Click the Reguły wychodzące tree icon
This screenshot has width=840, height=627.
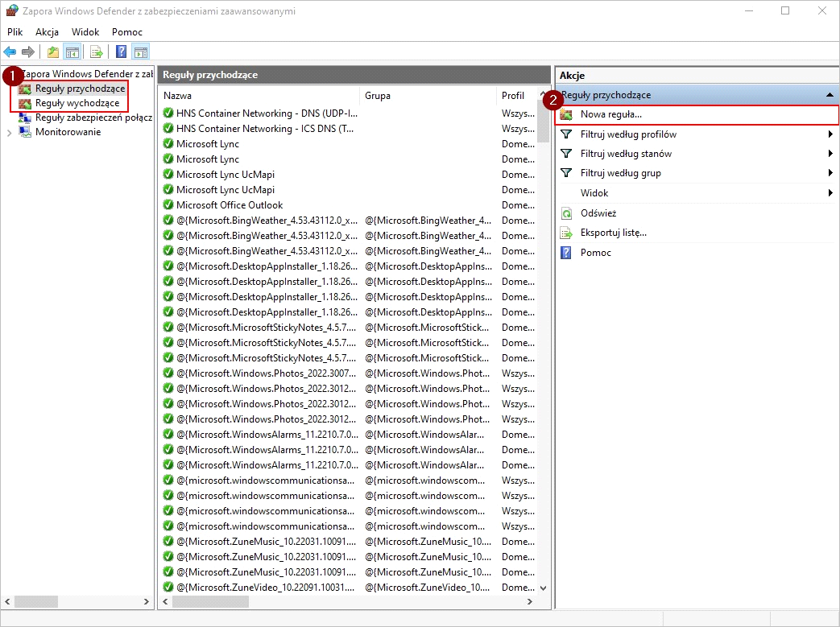tap(25, 103)
